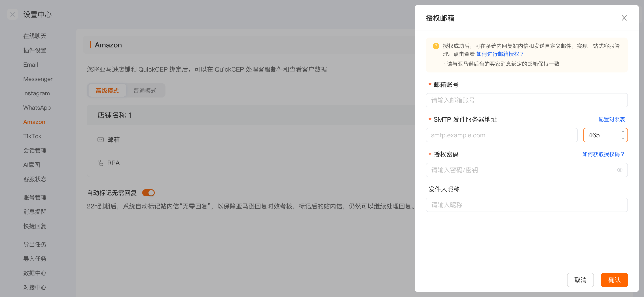Increase SMTP port with up arrow

(x=623, y=132)
